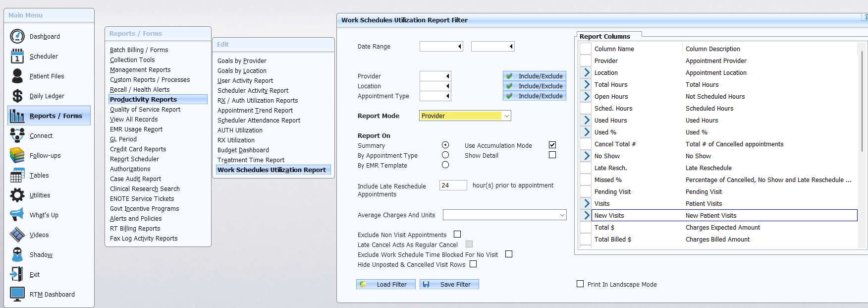The image size is (868, 308).
Task: Enable the Show Detail checkbox
Action: tap(552, 155)
